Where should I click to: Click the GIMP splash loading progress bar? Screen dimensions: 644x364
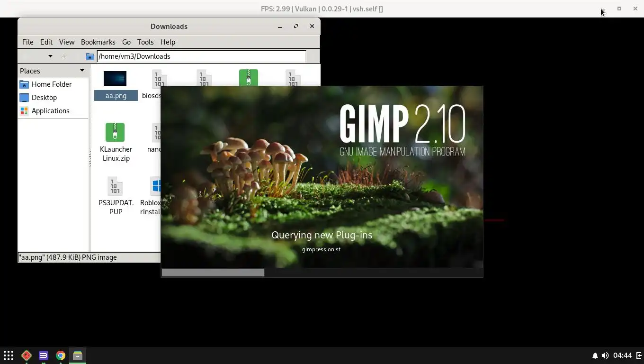click(x=322, y=273)
